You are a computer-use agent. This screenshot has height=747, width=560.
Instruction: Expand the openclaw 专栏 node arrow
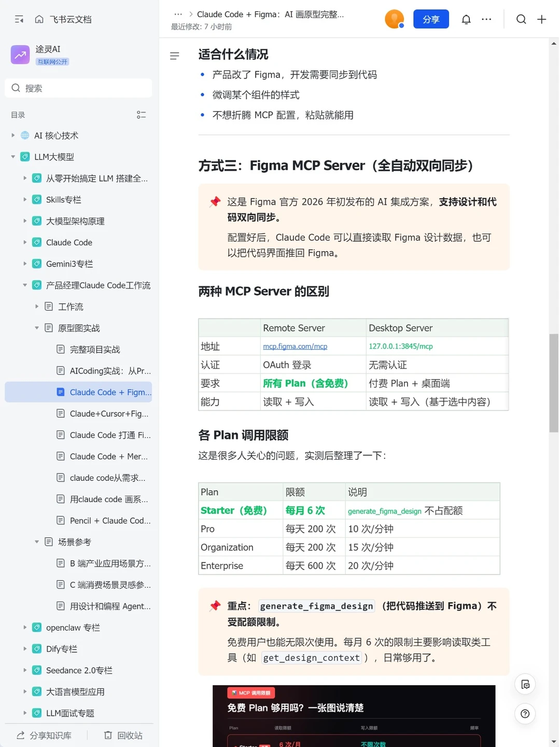(x=25, y=627)
